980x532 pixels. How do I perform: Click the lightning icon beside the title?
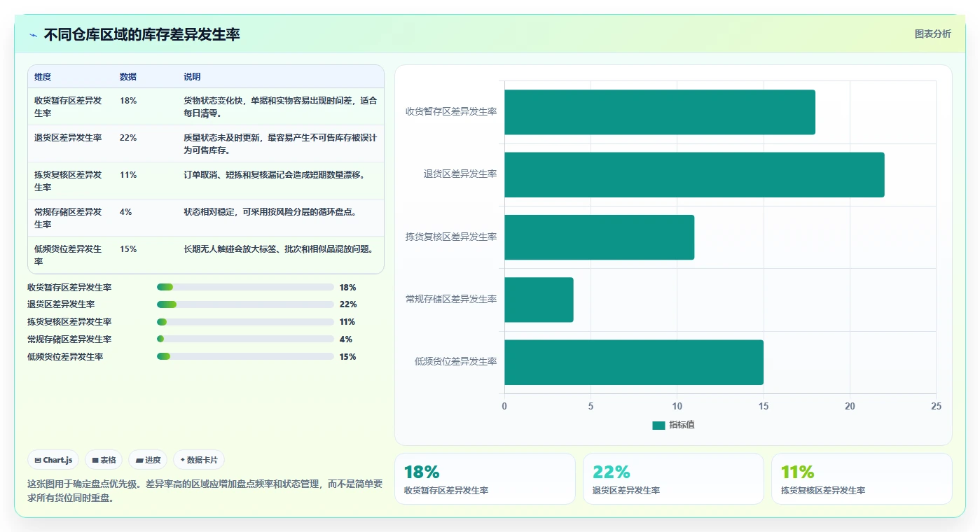[x=34, y=35]
